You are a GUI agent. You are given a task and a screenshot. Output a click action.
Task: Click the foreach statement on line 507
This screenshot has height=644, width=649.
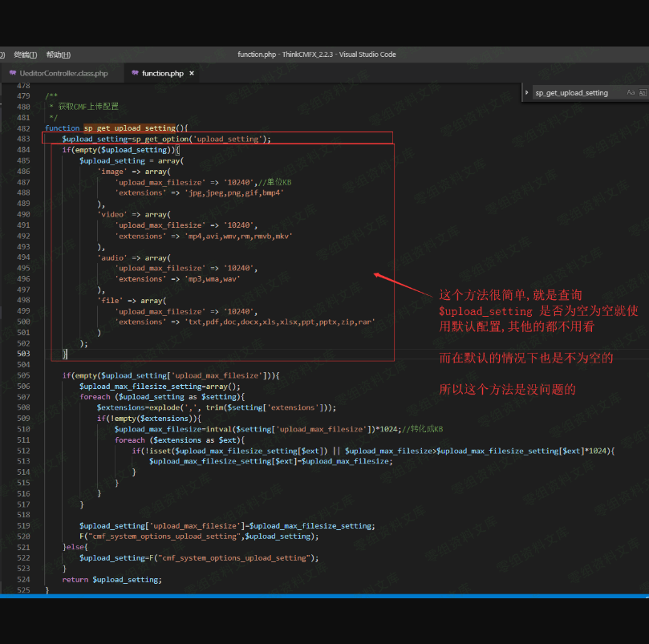click(x=95, y=397)
